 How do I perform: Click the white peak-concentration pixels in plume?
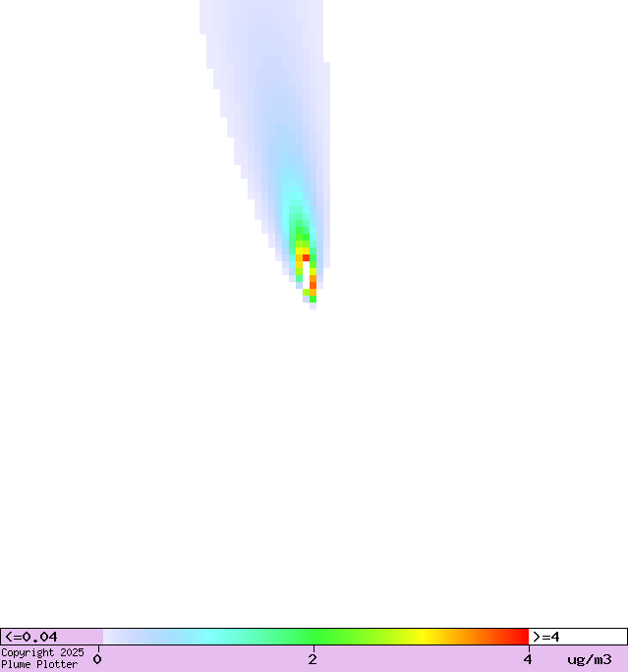[306, 274]
